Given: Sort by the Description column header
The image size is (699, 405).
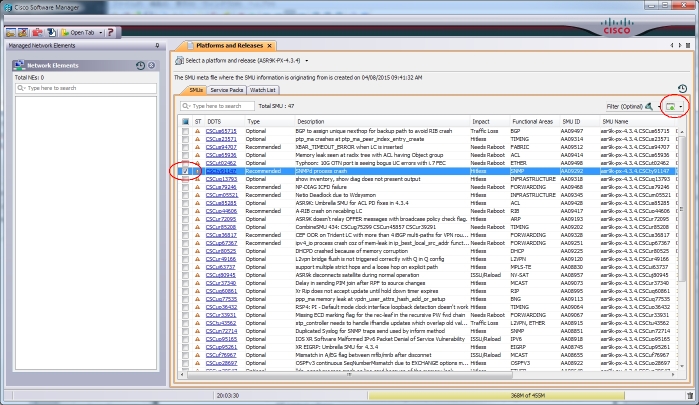Looking at the screenshot, I should pyautogui.click(x=381, y=121).
